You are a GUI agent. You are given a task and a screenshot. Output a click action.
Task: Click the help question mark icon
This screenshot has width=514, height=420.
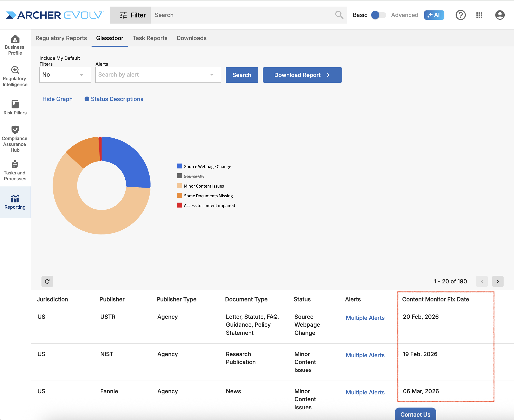[x=460, y=15]
